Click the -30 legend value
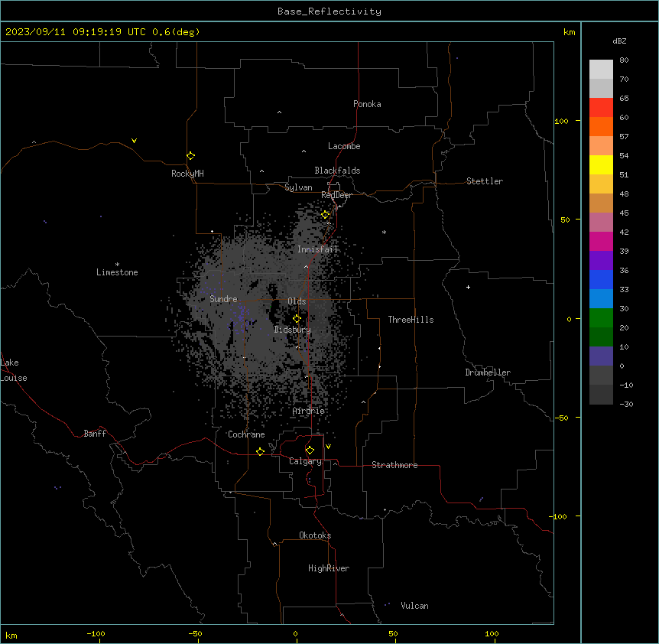The width and height of the screenshot is (659, 644). (626, 404)
